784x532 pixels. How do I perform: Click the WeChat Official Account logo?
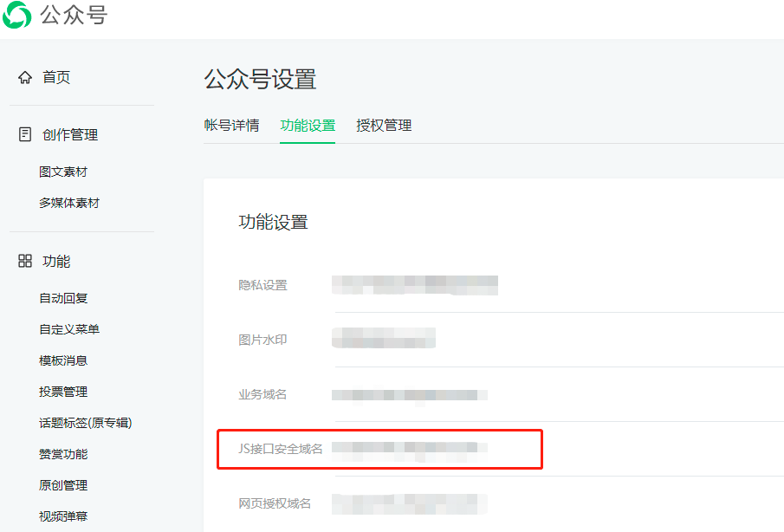pyautogui.click(x=17, y=15)
